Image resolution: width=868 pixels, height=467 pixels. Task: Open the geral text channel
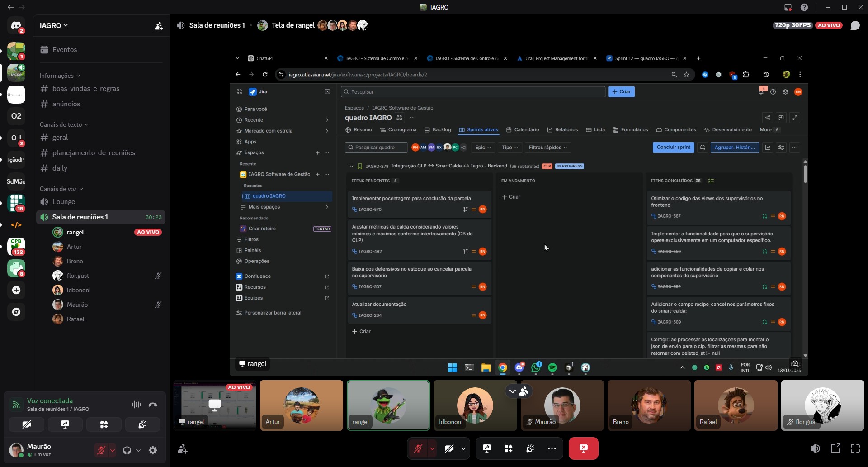[x=101, y=138]
